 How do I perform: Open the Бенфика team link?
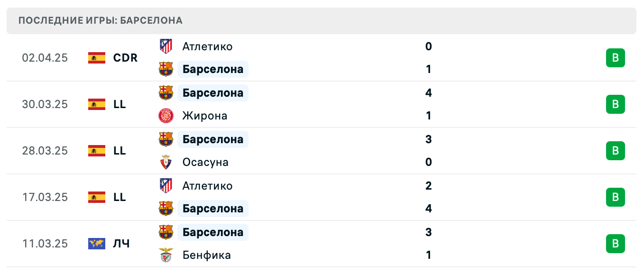coord(207,255)
